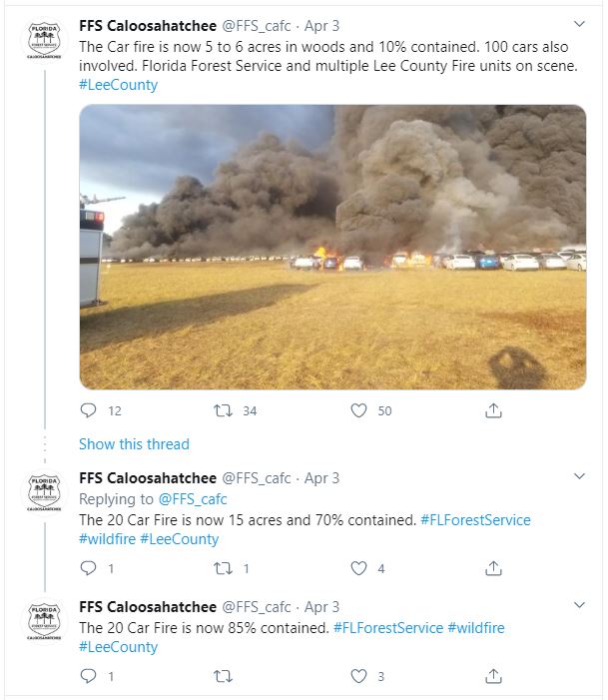608x700 pixels.
Task: Retweet the car fire photo tweet
Action: (224, 410)
